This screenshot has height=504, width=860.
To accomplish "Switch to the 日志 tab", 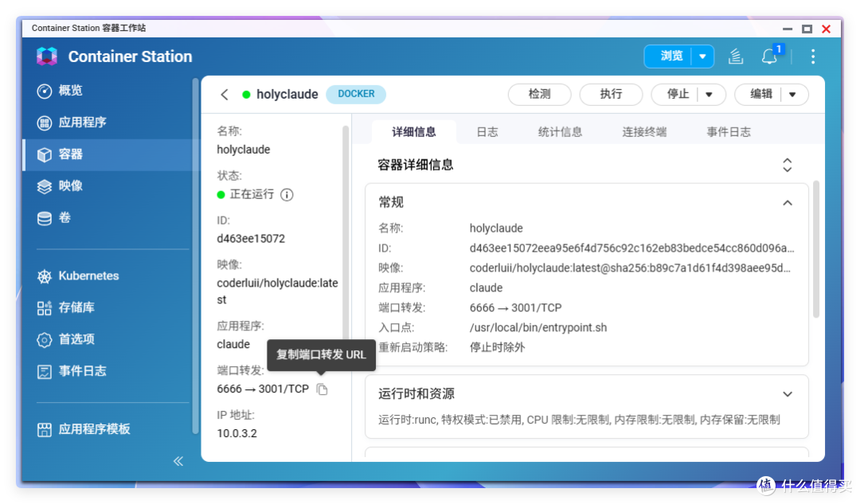I will pyautogui.click(x=487, y=132).
